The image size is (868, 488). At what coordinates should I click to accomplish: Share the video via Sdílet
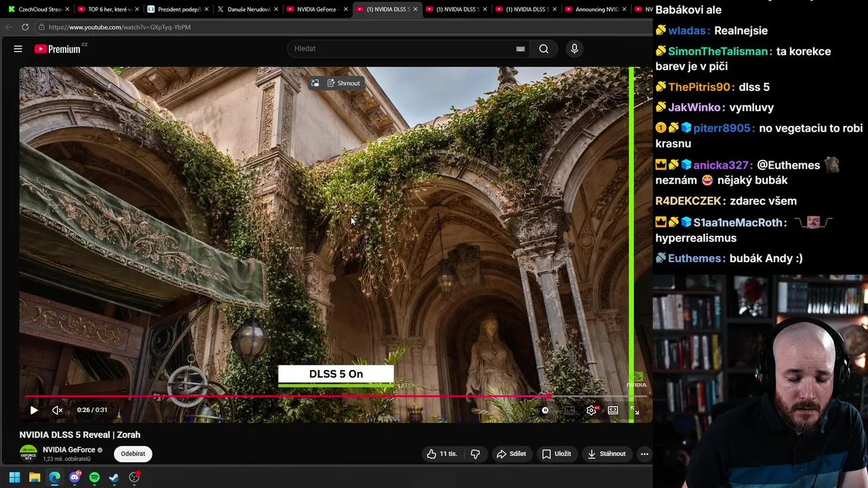point(511,454)
